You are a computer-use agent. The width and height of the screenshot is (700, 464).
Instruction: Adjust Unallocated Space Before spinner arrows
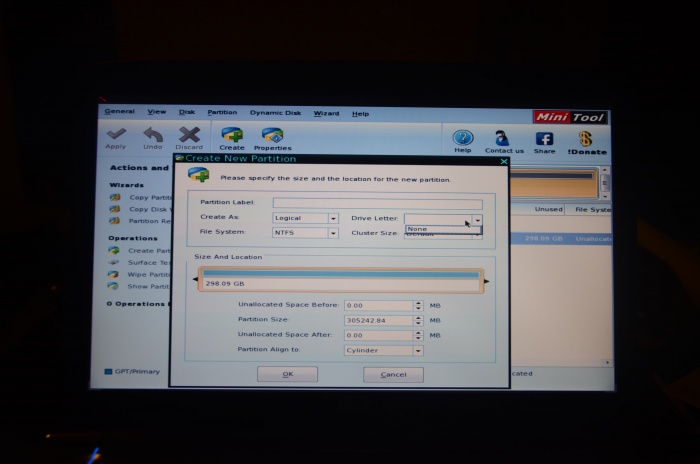coord(418,305)
